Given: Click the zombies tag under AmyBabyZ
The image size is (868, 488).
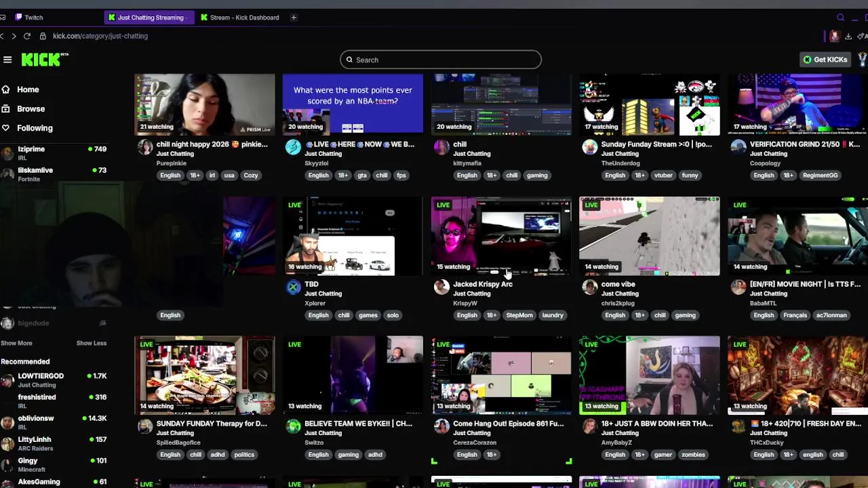Looking at the screenshot, I should pos(693,455).
